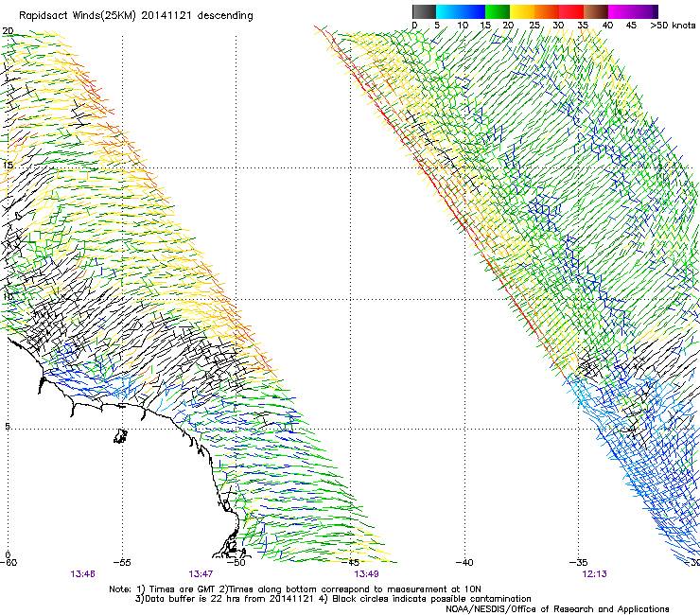The image size is (700, 615).
Task: Click the swath time '13:49'
Action: [366, 574]
